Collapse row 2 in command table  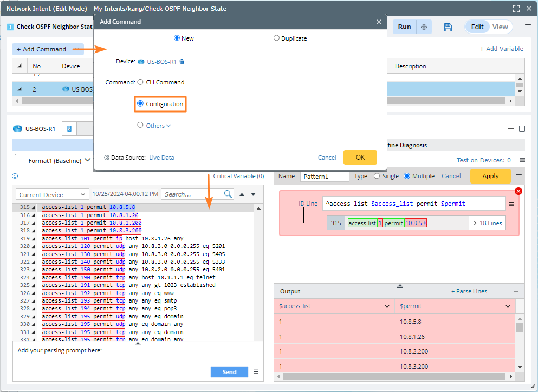click(x=20, y=89)
